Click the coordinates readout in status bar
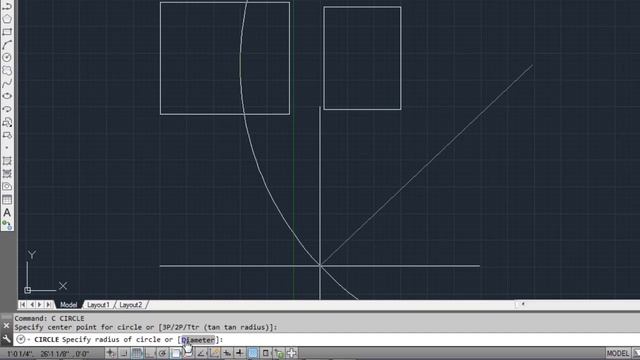Viewport: 640px width, 360px height. (x=48, y=353)
